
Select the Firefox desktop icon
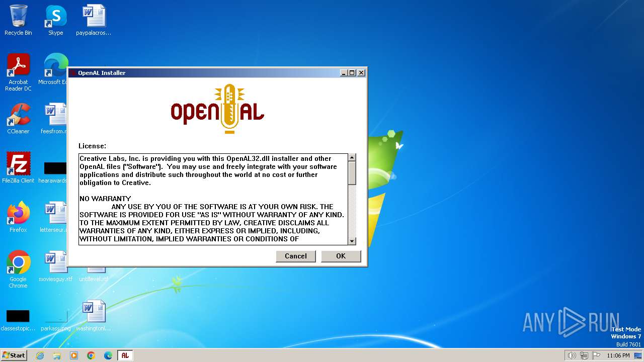click(x=18, y=217)
